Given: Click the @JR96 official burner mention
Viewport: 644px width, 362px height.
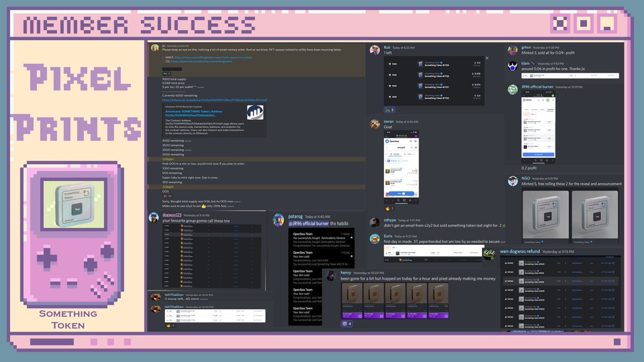Looking at the screenshot, I should (308, 223).
